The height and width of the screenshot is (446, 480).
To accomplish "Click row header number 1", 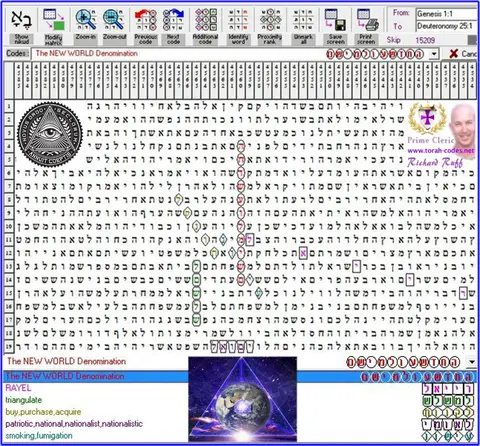I will click(x=9, y=106).
